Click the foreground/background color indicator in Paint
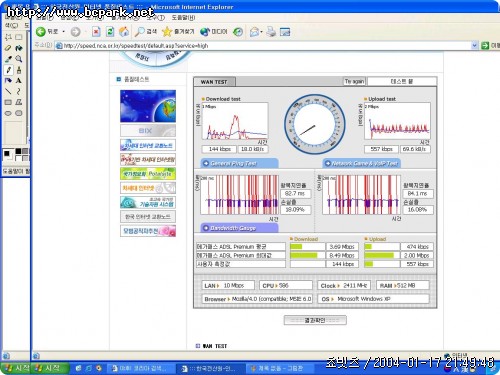 (8, 155)
